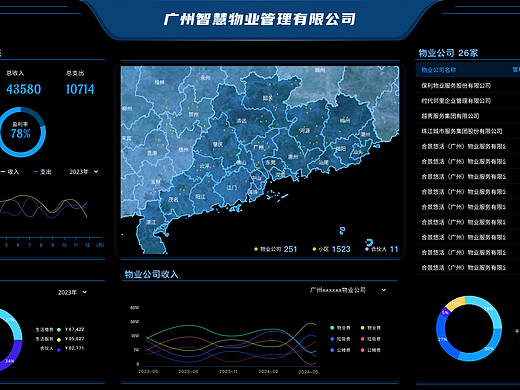
Task: Select the 生活服务 ¥95,627 legend entry
Action: [60, 339]
